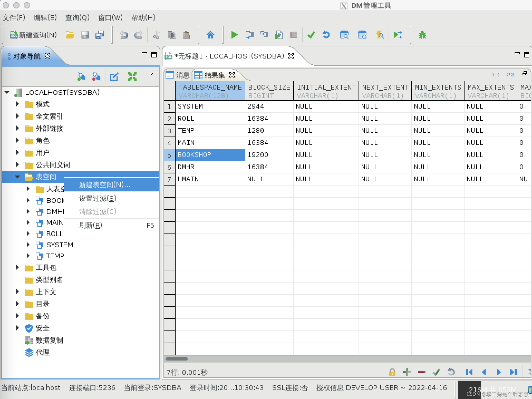The image size is (532, 399).
Task: Open the navigator view menu dropdown arrow
Action: coord(151,74)
